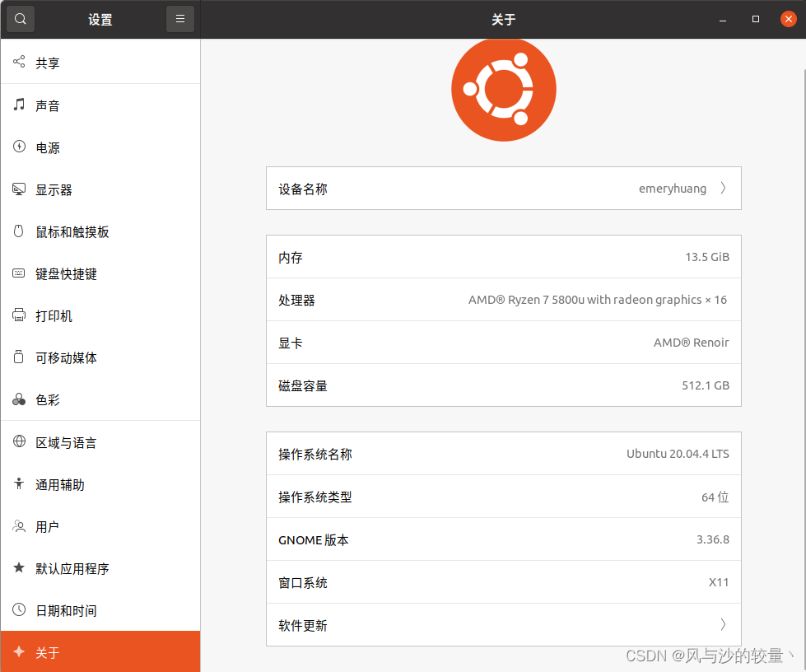Viewport: 806px width, 672px height.
Task: Open 可移动媒体 settings
Action: point(100,357)
